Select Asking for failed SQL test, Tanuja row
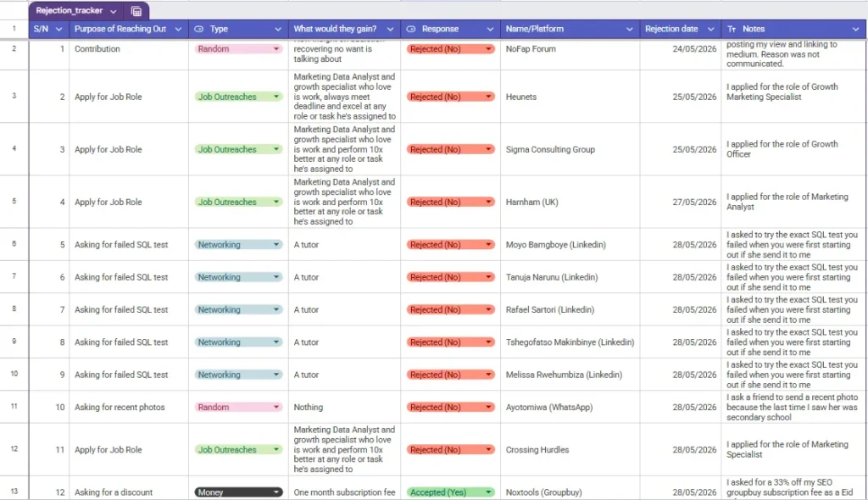The height and width of the screenshot is (500, 868). pos(129,277)
